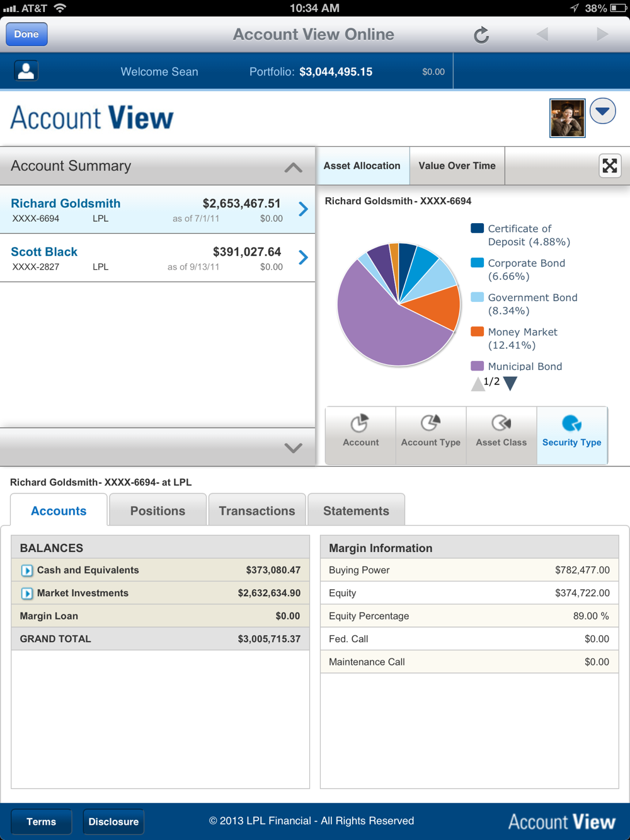Click the Buying Power amount $782,477.00
The height and width of the screenshot is (840, 630).
[582, 570]
